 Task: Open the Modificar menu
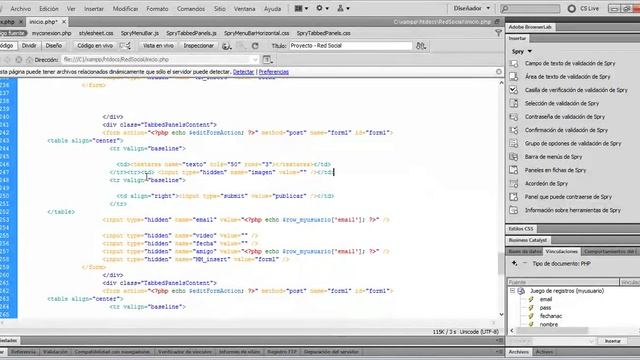[x=125, y=9]
